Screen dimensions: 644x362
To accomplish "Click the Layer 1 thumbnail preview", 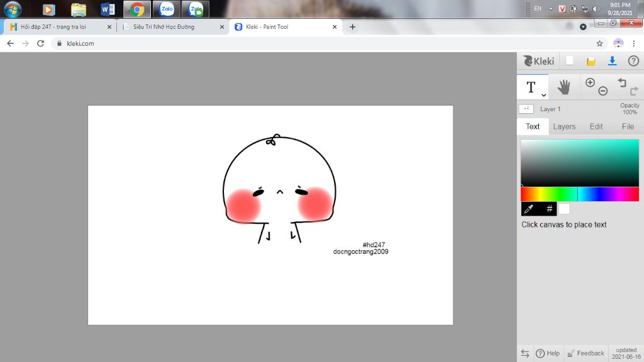I will [x=526, y=109].
